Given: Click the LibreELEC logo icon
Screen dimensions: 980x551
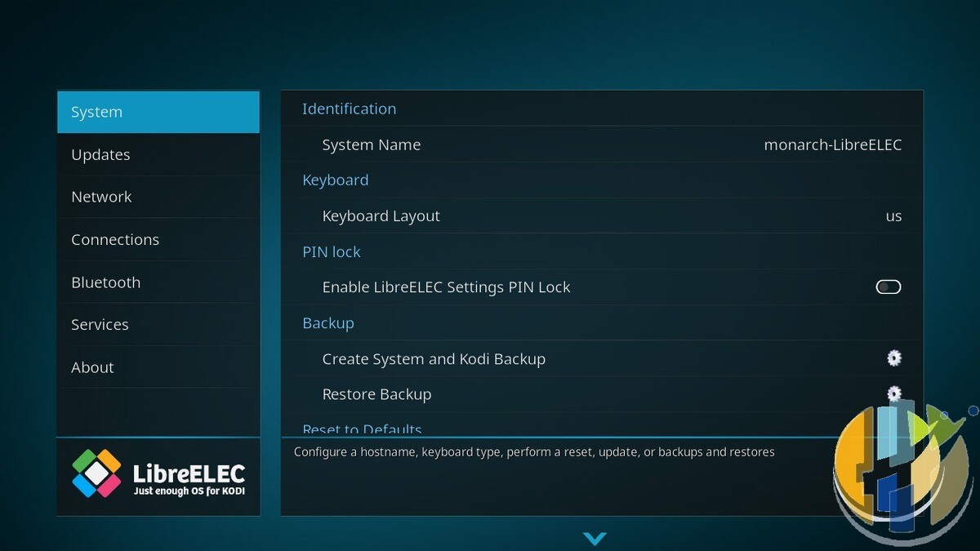Looking at the screenshot, I should pyautogui.click(x=96, y=473).
